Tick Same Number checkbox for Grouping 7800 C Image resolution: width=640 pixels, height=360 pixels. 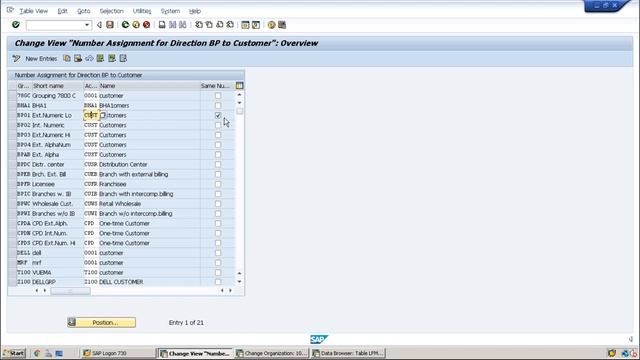point(218,96)
